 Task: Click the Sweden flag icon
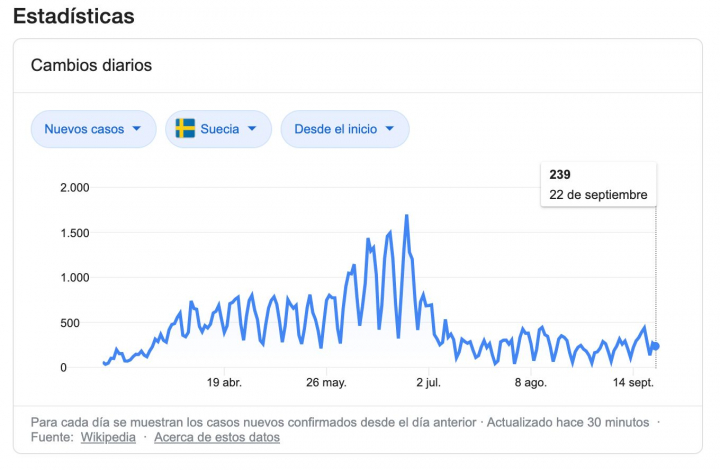(185, 129)
